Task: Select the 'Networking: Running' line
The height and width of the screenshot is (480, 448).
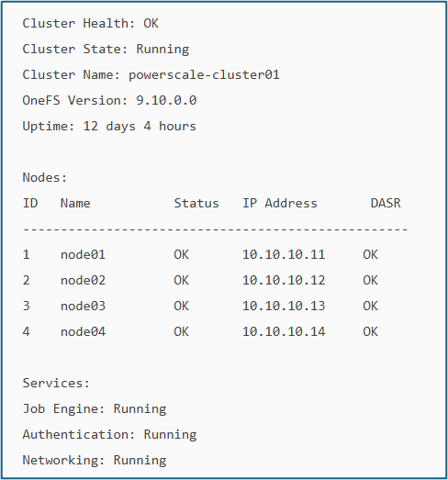Action: pyautogui.click(x=95, y=461)
